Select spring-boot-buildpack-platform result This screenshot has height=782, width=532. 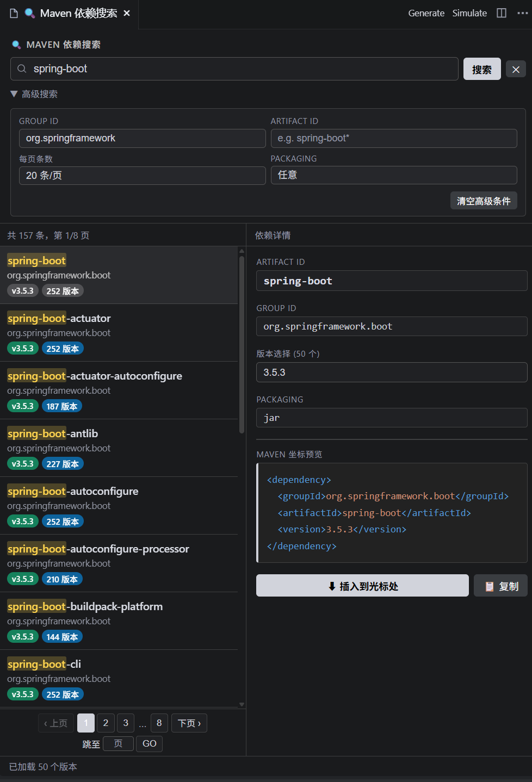coord(119,621)
